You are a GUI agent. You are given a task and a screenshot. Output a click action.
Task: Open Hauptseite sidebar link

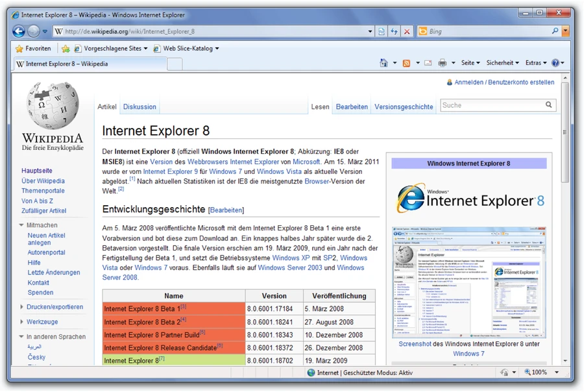[x=37, y=171]
